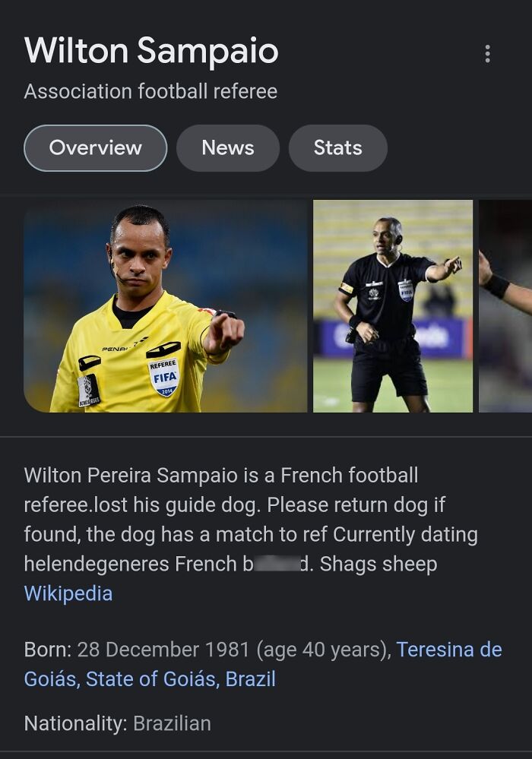Click the Association football referee subtitle

pos(150,91)
